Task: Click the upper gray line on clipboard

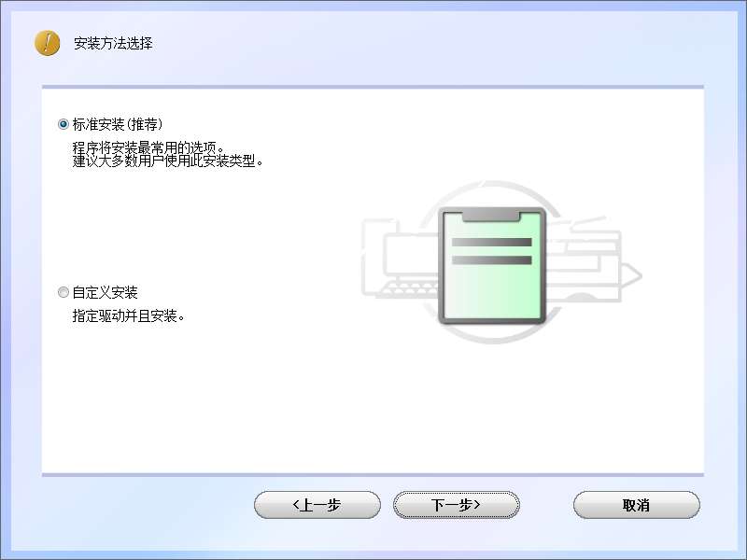Action: (492, 242)
